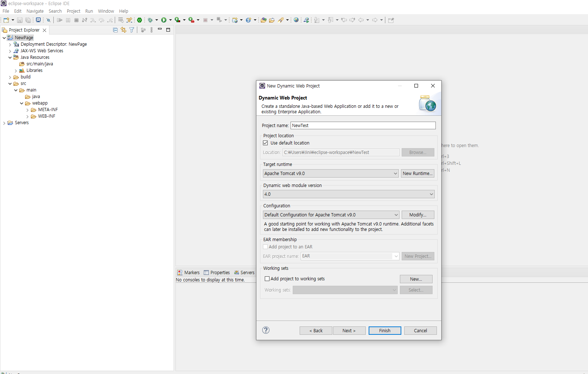Open the Target runtime dropdown
The image size is (588, 374).
pyautogui.click(x=331, y=174)
